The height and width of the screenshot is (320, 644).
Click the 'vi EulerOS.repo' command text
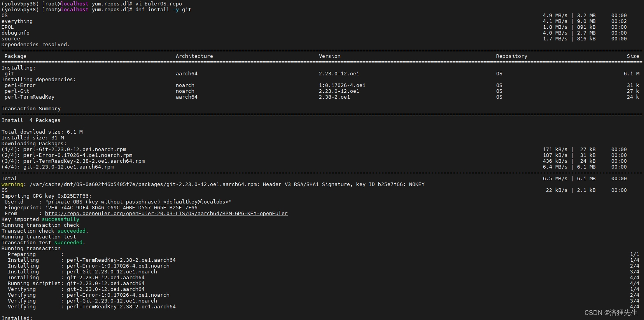point(159,4)
